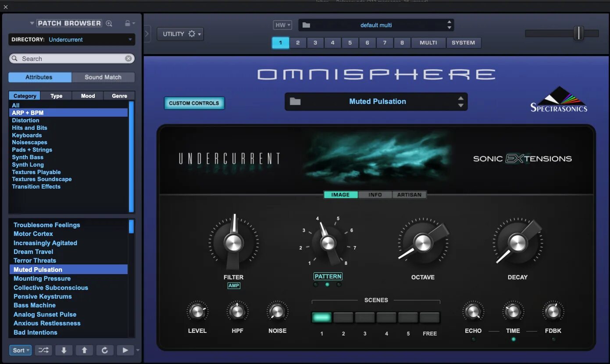Click the HPF knob
Screen dimensions: 610x364
point(237,312)
